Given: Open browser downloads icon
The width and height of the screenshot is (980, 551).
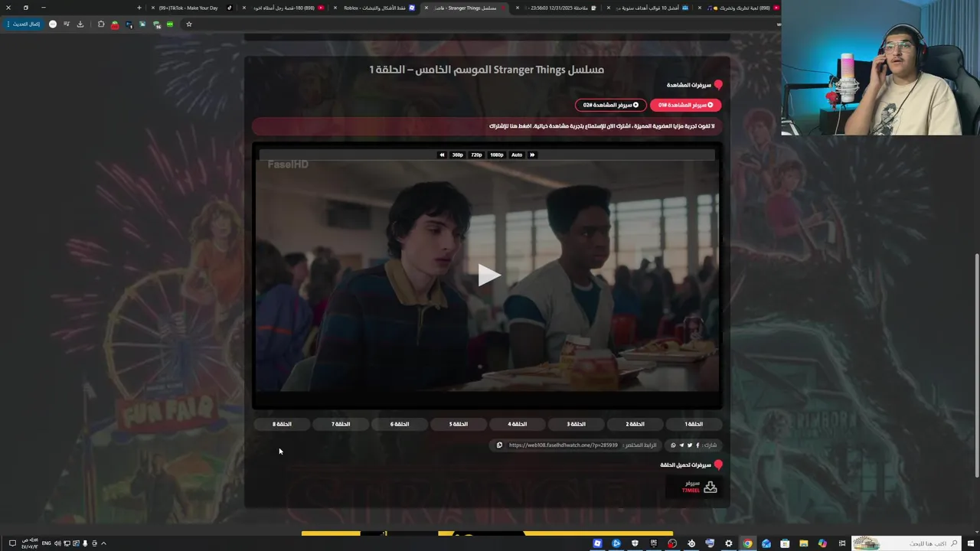Looking at the screenshot, I should pyautogui.click(x=80, y=24).
